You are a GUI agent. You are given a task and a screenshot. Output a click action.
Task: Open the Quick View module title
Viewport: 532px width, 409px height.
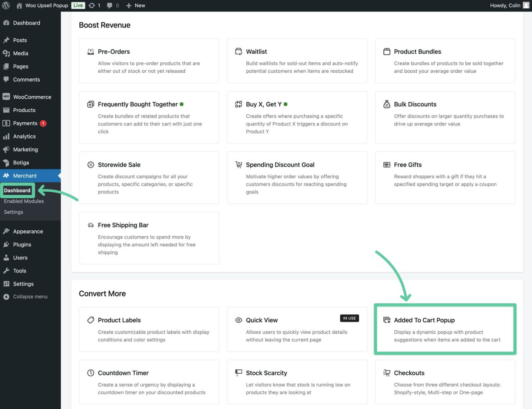[262, 320]
